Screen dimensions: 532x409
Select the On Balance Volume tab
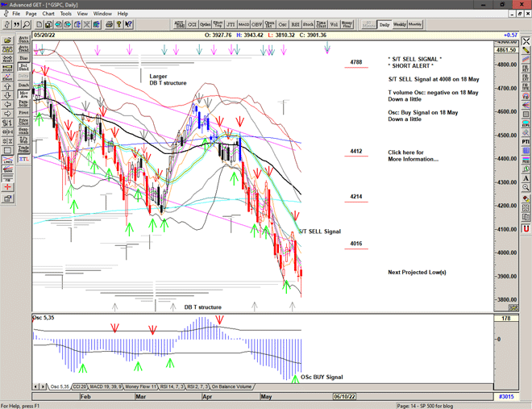pyautogui.click(x=233, y=386)
